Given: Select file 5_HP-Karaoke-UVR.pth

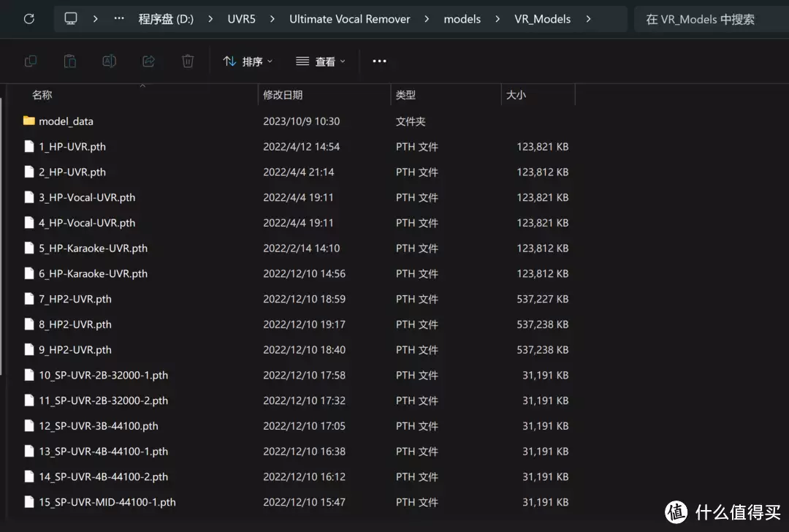Looking at the screenshot, I should pos(93,248).
